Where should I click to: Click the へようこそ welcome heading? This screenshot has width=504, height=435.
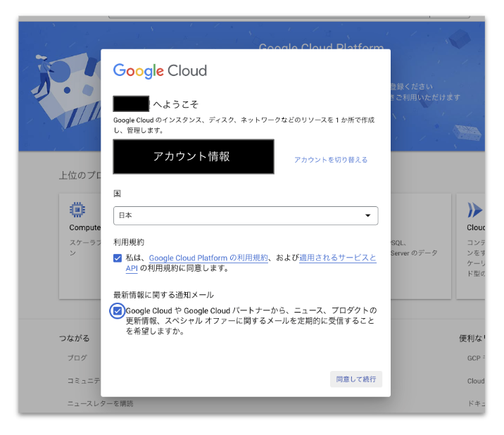(x=175, y=104)
